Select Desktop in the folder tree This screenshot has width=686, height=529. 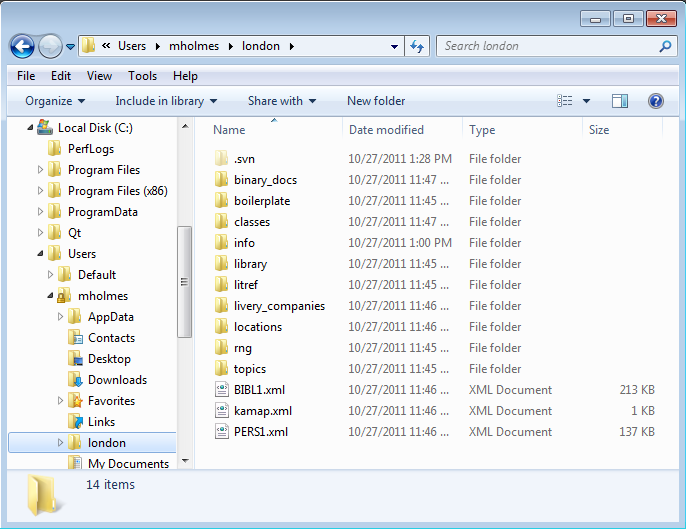[x=109, y=359]
